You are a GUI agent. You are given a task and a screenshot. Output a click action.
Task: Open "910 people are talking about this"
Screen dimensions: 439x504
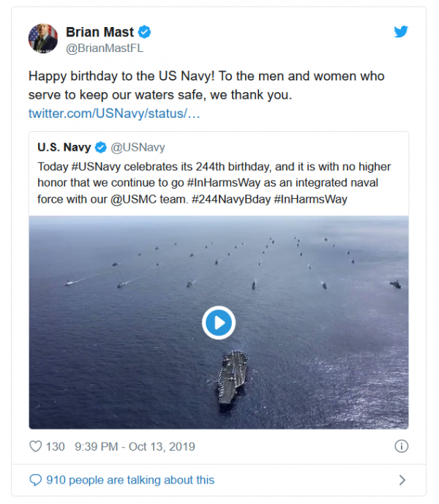point(130,480)
